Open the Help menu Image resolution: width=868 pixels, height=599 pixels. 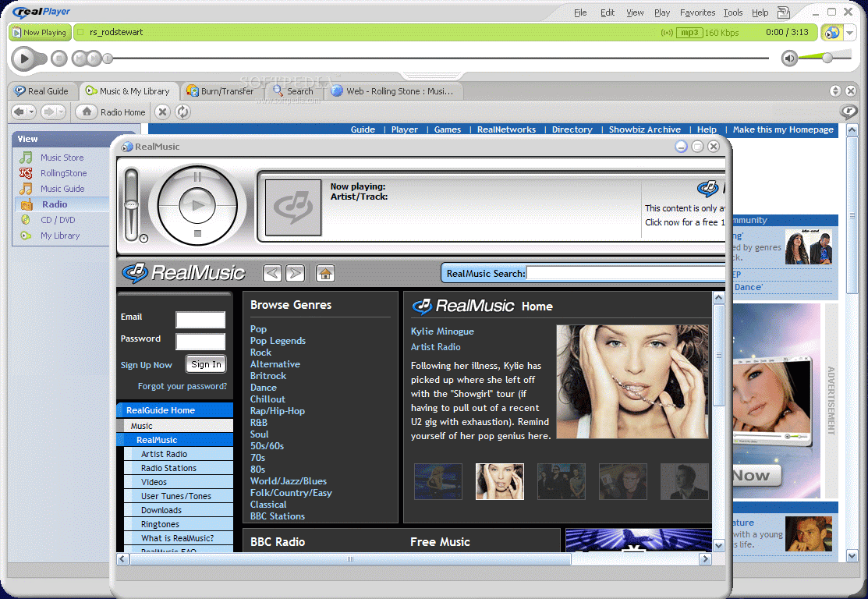(x=760, y=12)
